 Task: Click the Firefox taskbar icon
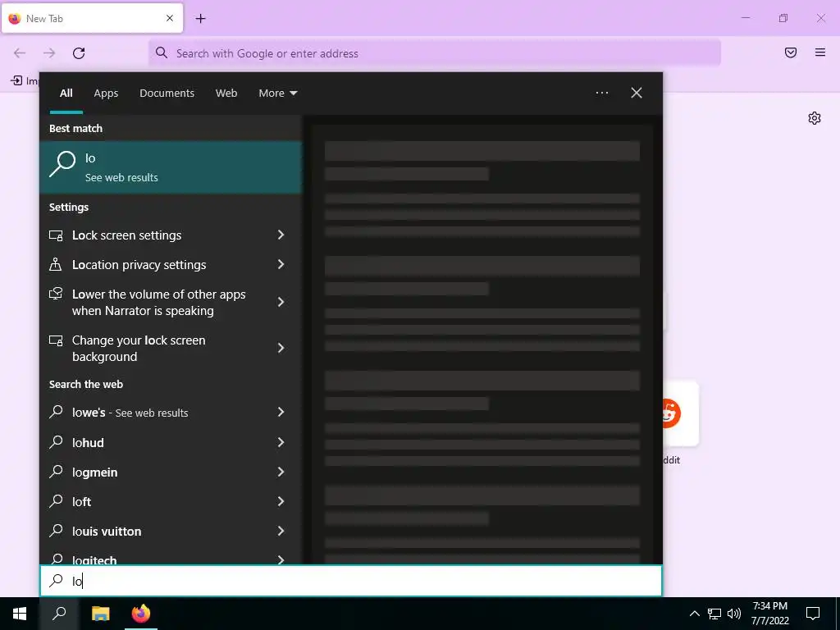click(141, 614)
